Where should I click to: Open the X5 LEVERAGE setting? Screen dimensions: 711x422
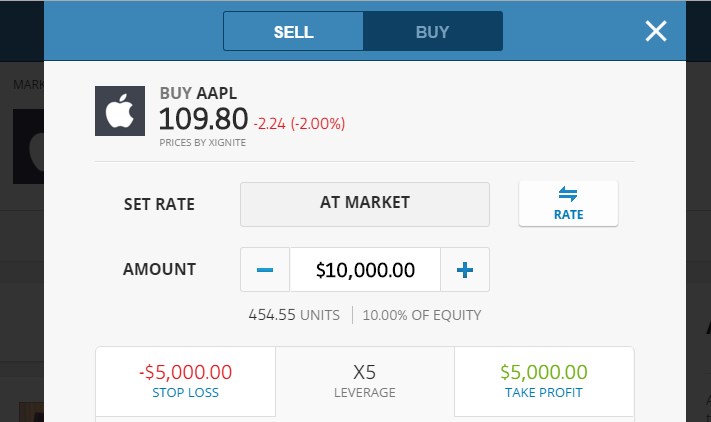[365, 381]
